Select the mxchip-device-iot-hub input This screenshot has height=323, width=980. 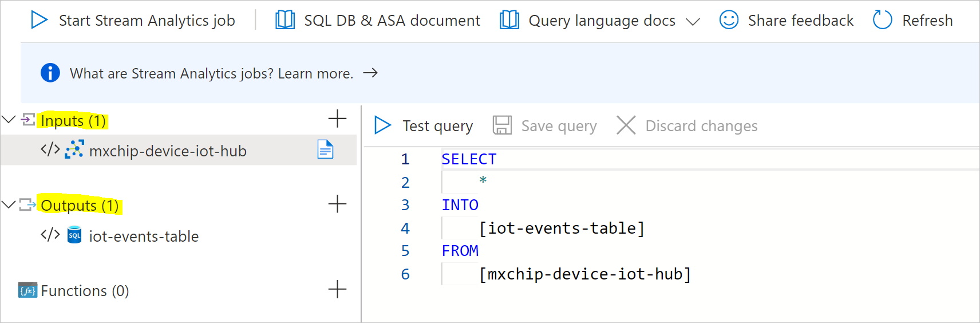pos(168,151)
